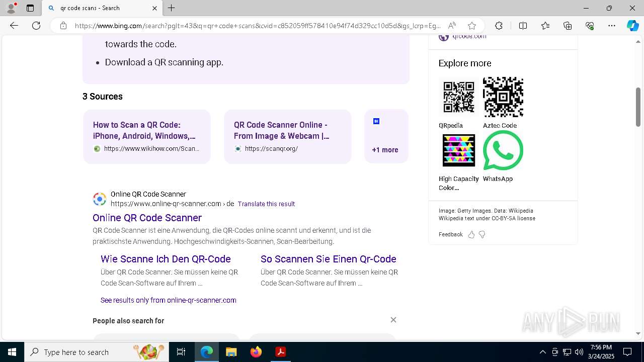This screenshot has width=644, height=362.
Task: Open Favorites list
Action: 545,26
